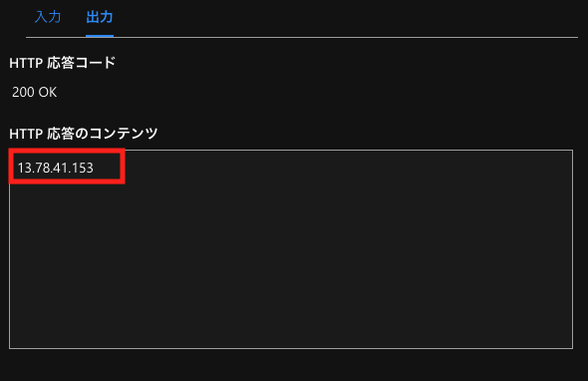Click the コンテンツ text in second heading
Image resolution: width=588 pixels, height=381 pixels.
pyautogui.click(x=124, y=134)
